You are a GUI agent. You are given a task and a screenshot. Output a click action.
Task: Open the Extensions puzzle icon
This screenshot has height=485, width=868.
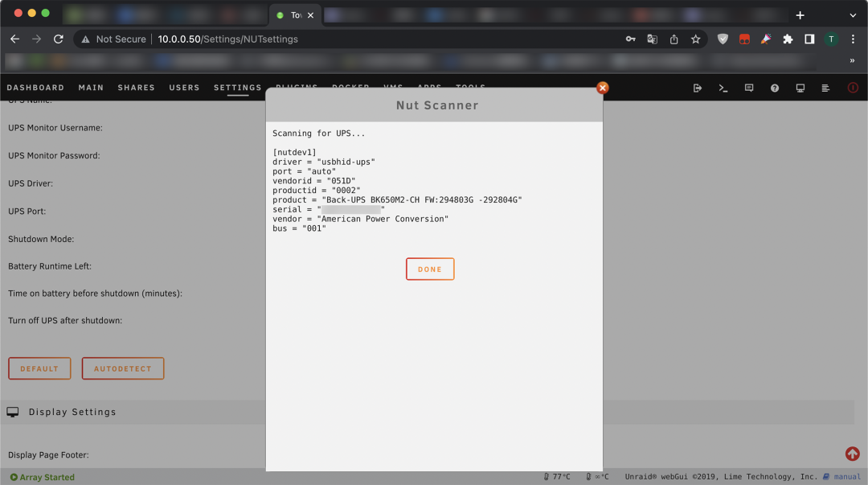tap(788, 39)
